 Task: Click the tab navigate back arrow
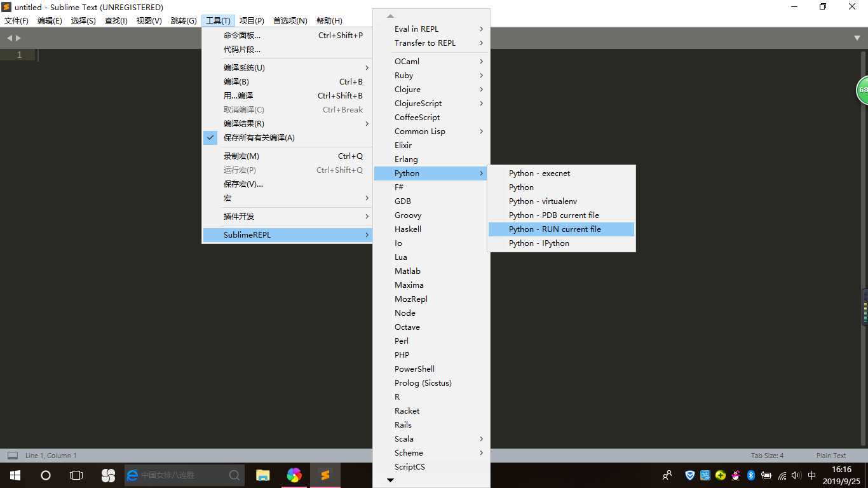pos(10,38)
